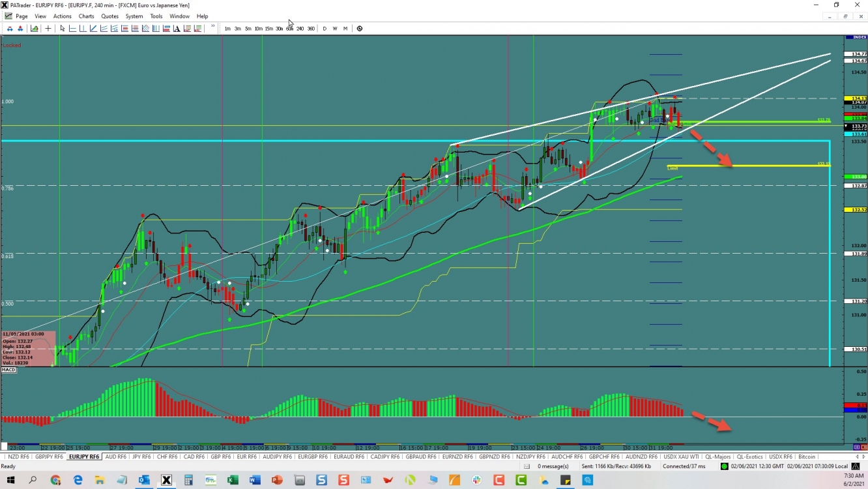Activate the crosshair tool in toolbar
This screenshot has width=868, height=489.
tap(48, 29)
